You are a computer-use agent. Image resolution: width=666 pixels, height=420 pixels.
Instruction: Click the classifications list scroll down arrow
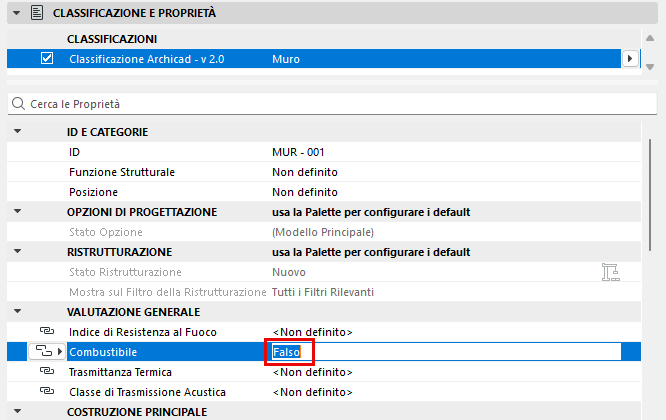pyautogui.click(x=650, y=67)
